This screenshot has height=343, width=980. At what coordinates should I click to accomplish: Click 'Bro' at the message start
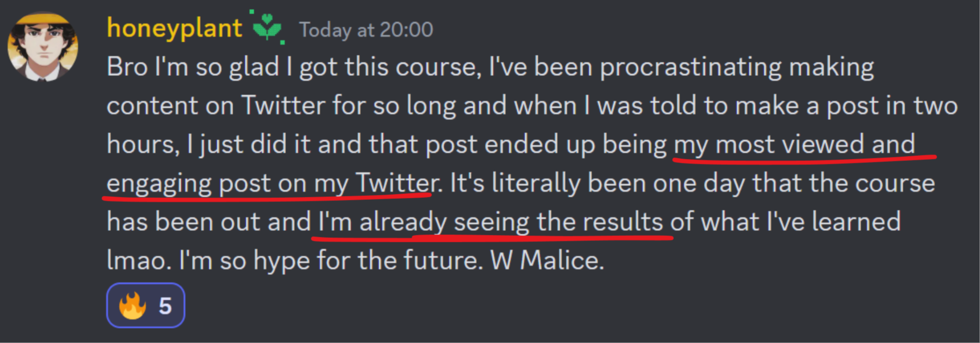coord(127,67)
